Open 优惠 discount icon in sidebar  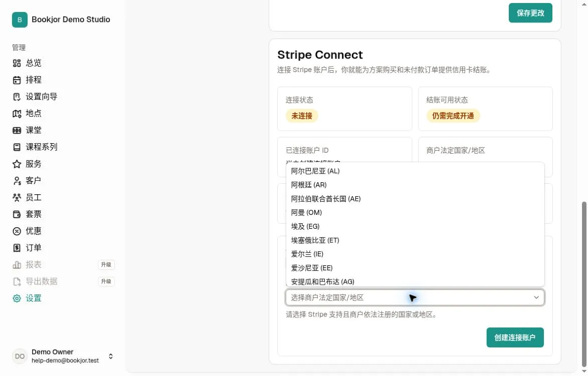[17, 231]
